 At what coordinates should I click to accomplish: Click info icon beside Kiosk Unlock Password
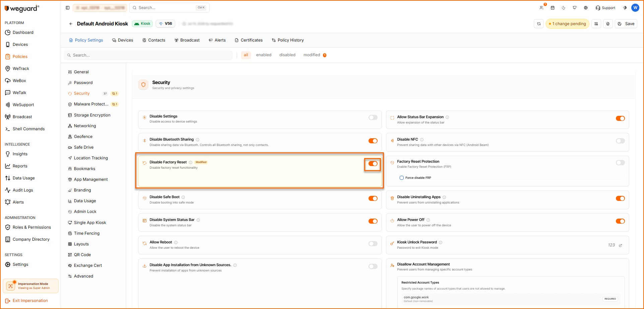point(440,242)
